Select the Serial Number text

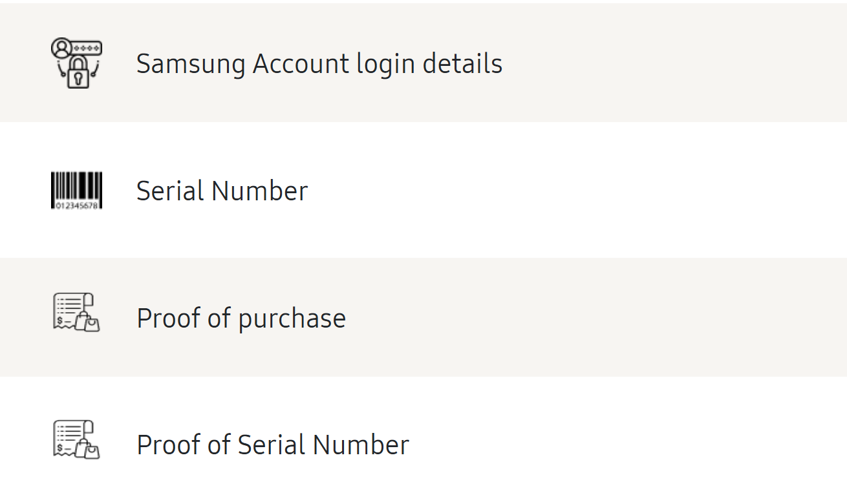pos(222,191)
